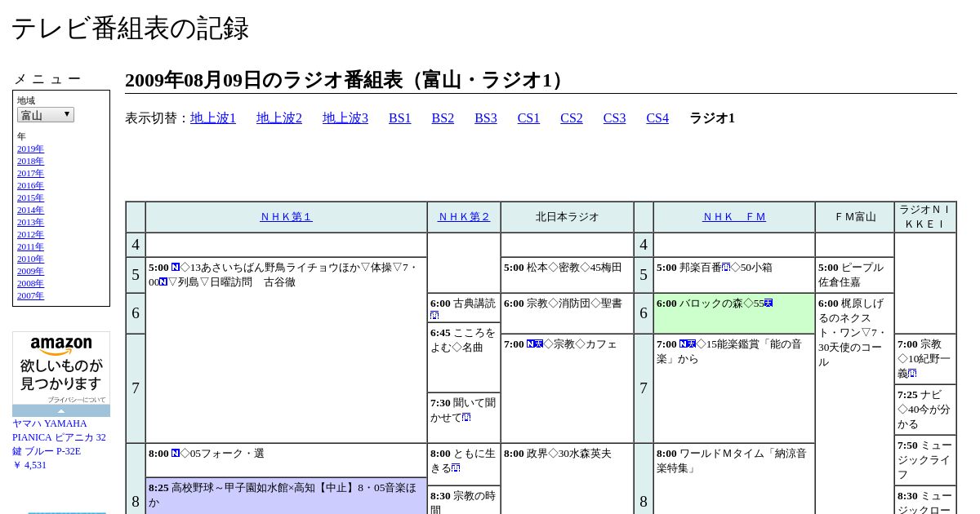Screen dimensions: 980x514
Task: Switch view to CS2
Action: (572, 118)
